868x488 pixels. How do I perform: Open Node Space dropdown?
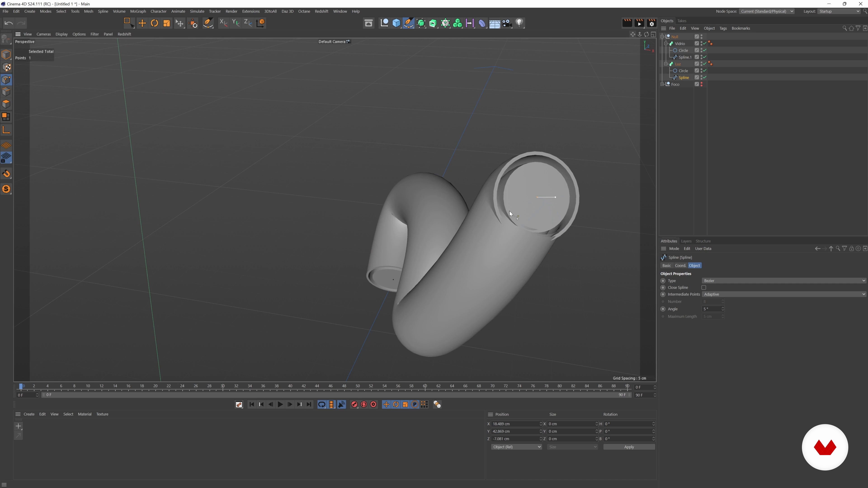pos(767,12)
